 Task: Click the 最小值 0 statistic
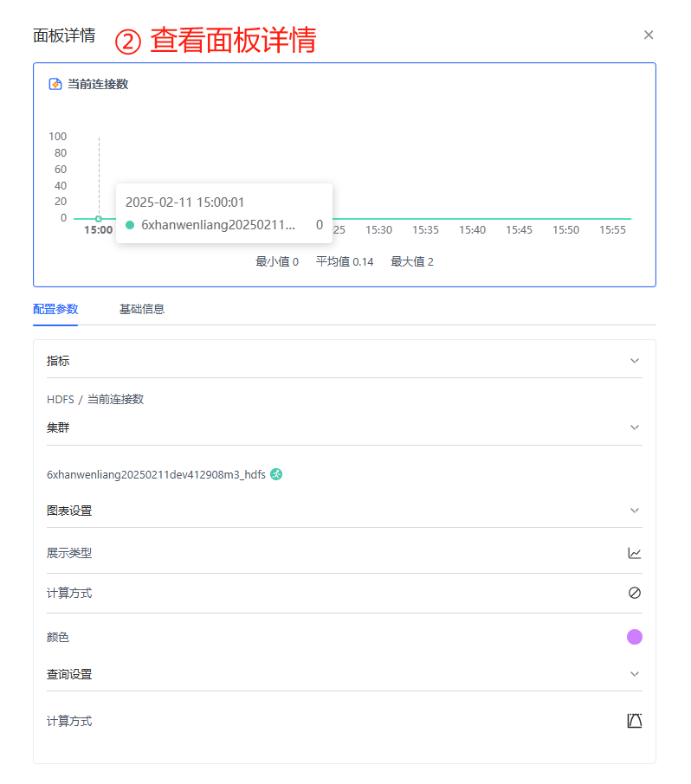pyautogui.click(x=277, y=261)
